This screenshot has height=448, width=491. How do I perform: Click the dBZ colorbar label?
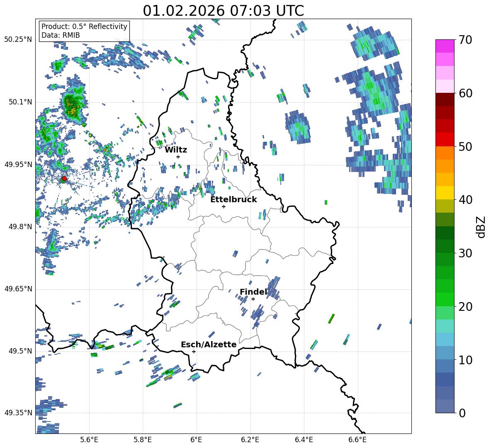pos(481,227)
